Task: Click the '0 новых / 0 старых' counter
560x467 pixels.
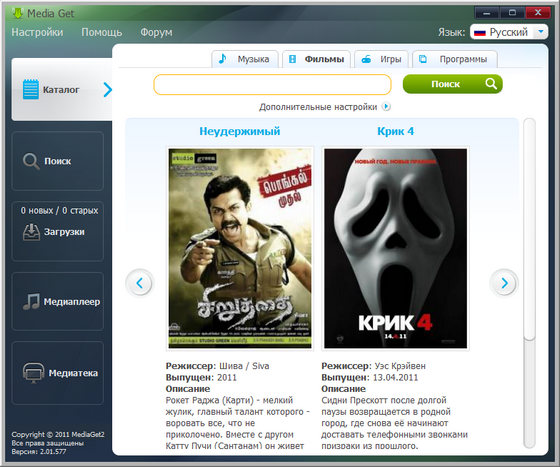Action: click(x=59, y=210)
